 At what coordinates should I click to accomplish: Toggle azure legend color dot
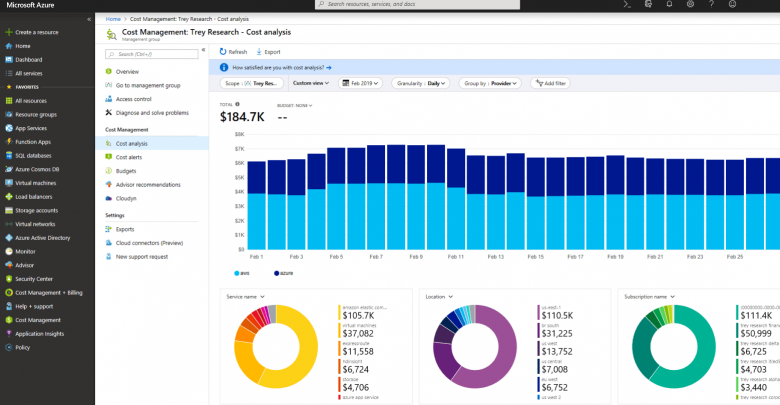(x=277, y=273)
